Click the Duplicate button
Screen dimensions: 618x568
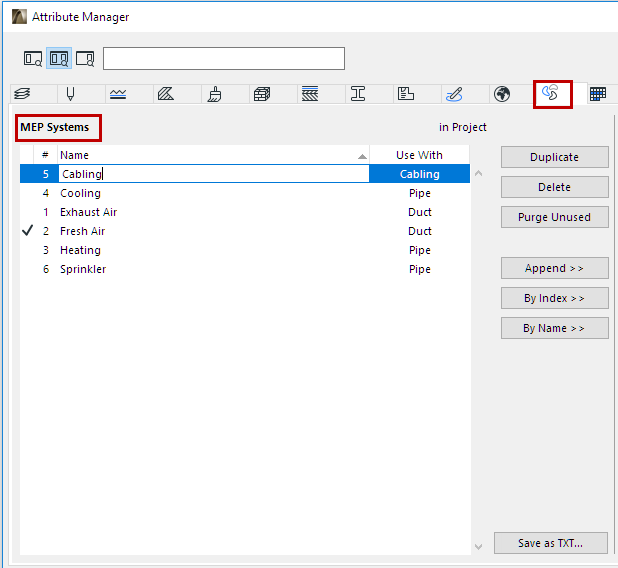[555, 157]
